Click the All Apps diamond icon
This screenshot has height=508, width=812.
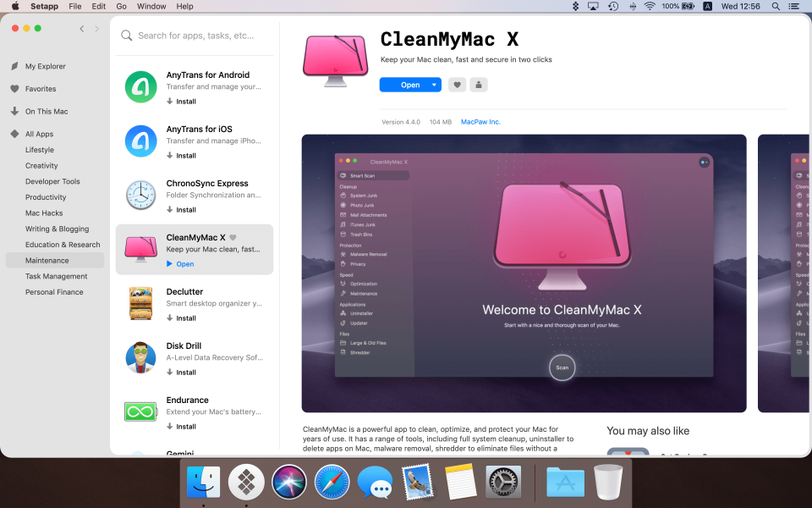click(13, 134)
